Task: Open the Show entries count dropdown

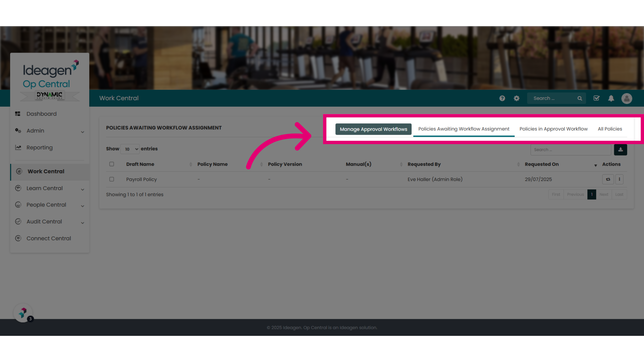Action: (130, 149)
